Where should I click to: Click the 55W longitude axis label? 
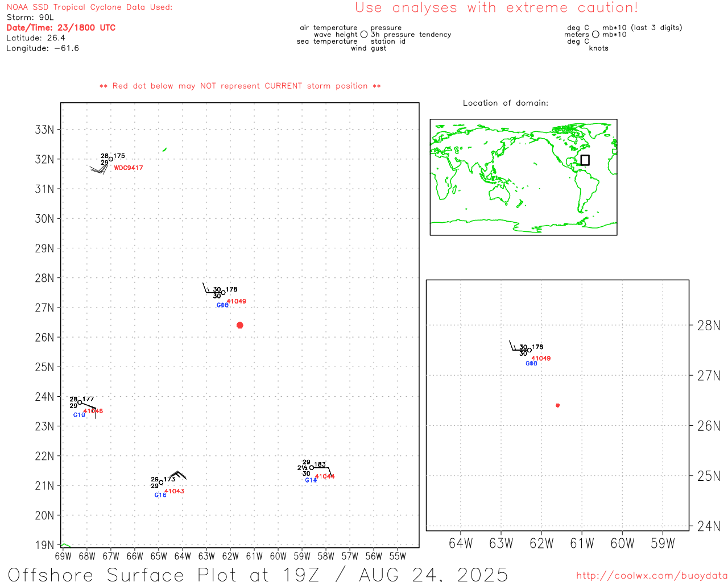tap(398, 556)
